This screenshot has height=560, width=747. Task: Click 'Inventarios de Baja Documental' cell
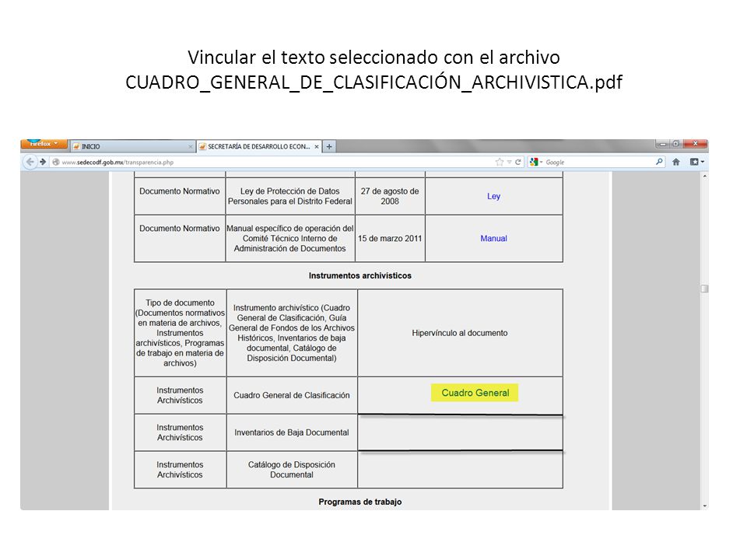click(x=292, y=432)
